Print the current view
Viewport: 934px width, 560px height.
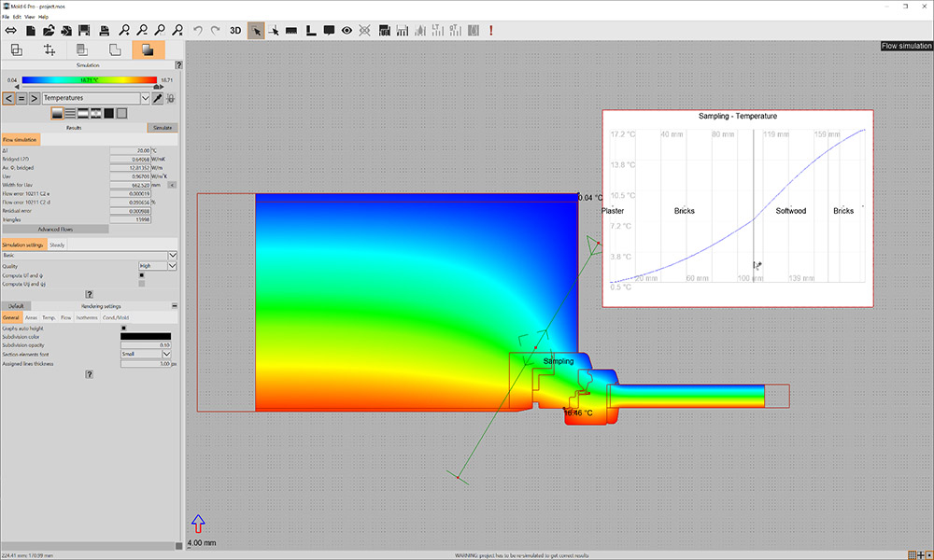tap(105, 31)
